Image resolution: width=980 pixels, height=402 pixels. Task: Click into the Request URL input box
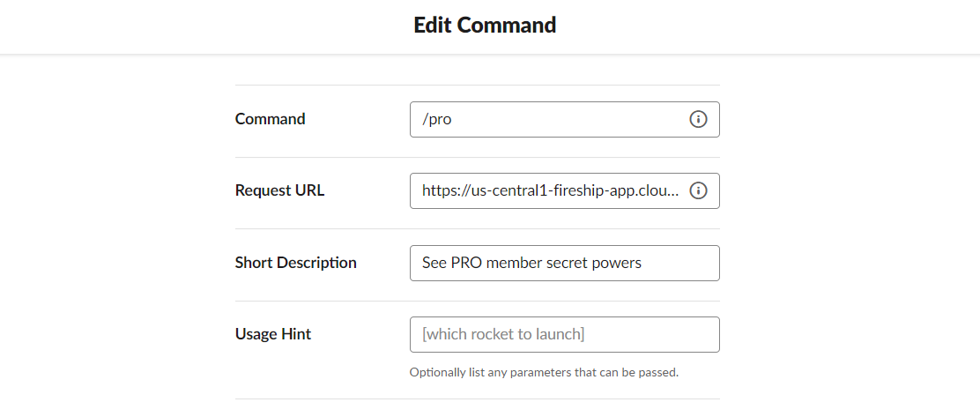click(x=546, y=190)
